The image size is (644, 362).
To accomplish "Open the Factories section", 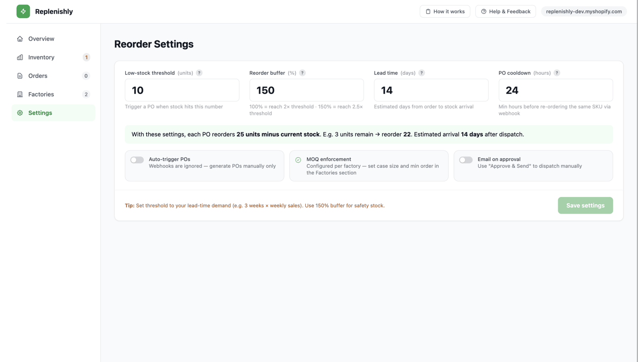I will (54, 94).
